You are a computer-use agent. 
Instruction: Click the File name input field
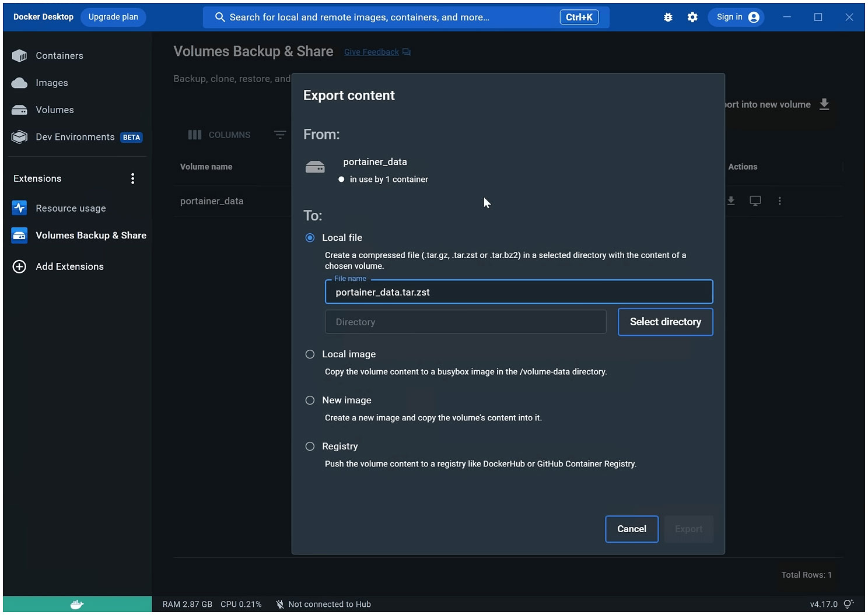pyautogui.click(x=519, y=292)
